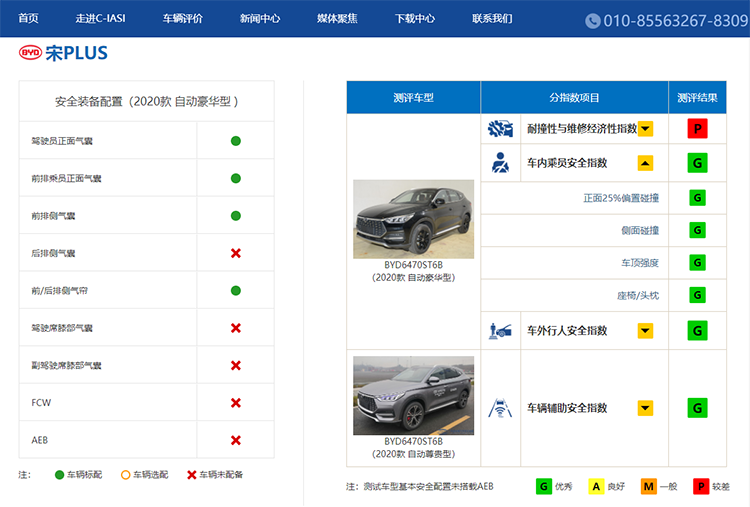The height and width of the screenshot is (507, 750).
Task: Collapse the 车内乘员安全指数 row arrow
Action: pyautogui.click(x=645, y=163)
